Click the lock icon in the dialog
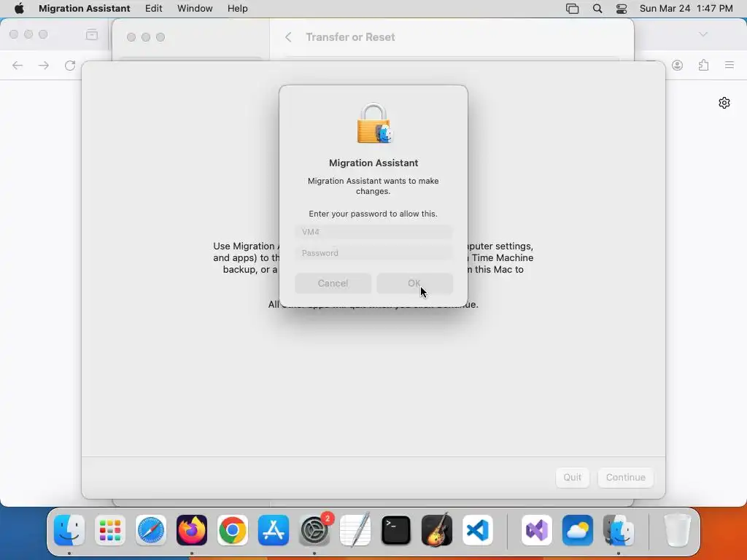 click(373, 123)
